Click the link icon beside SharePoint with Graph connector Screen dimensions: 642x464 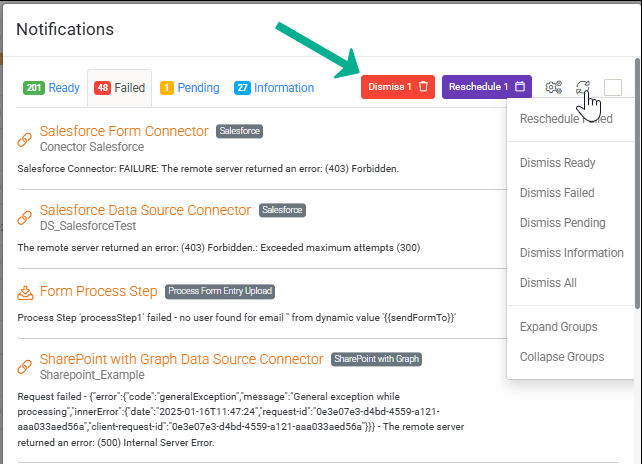(x=25, y=367)
